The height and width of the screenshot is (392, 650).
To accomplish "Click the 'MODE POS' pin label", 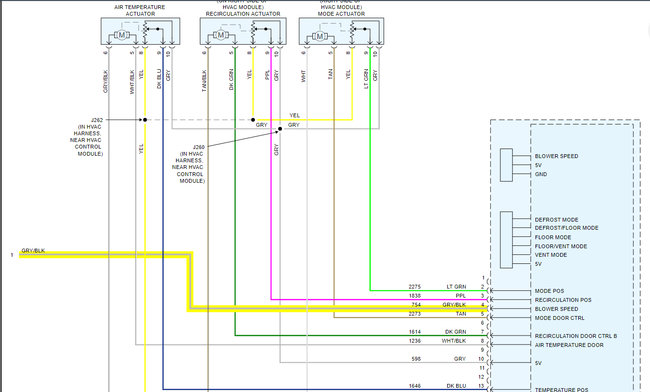I will coord(549,291).
